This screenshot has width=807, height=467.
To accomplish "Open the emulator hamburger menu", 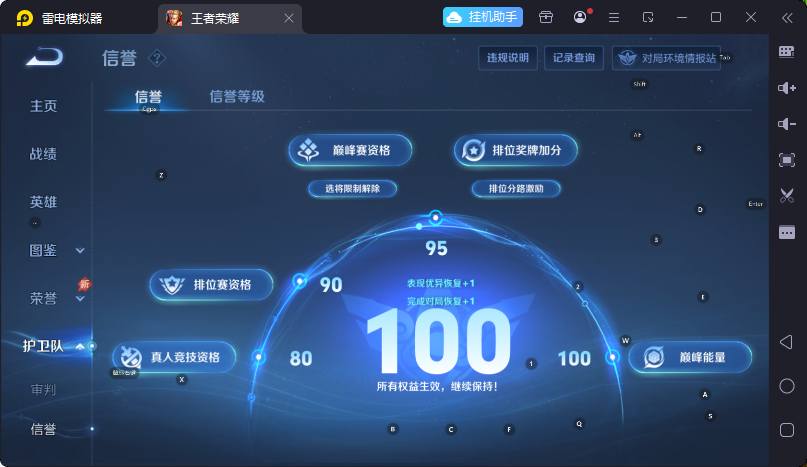I will click(x=613, y=18).
